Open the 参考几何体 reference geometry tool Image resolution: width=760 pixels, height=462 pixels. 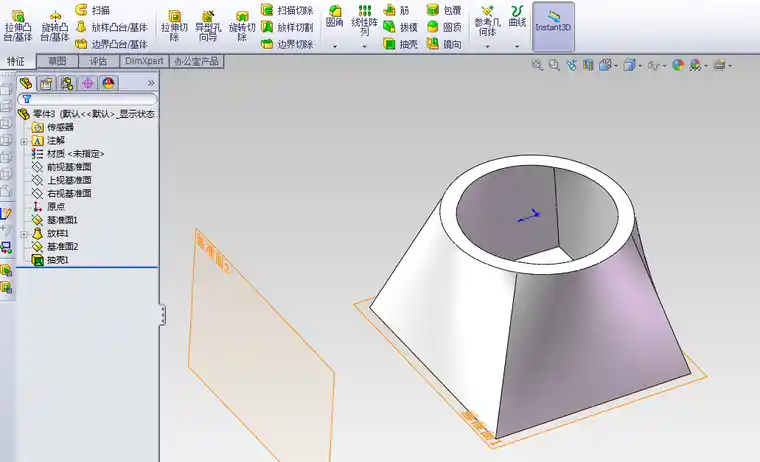click(x=487, y=21)
